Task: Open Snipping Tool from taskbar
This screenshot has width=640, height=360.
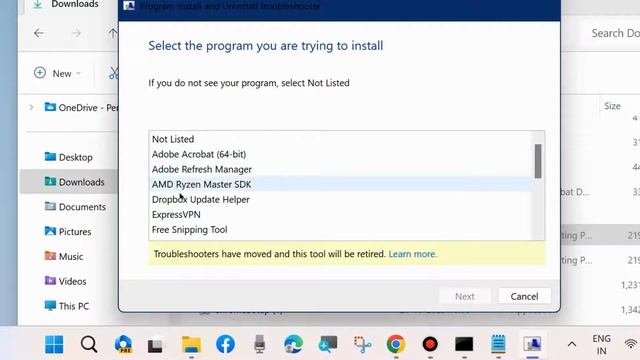Action: tap(362, 344)
